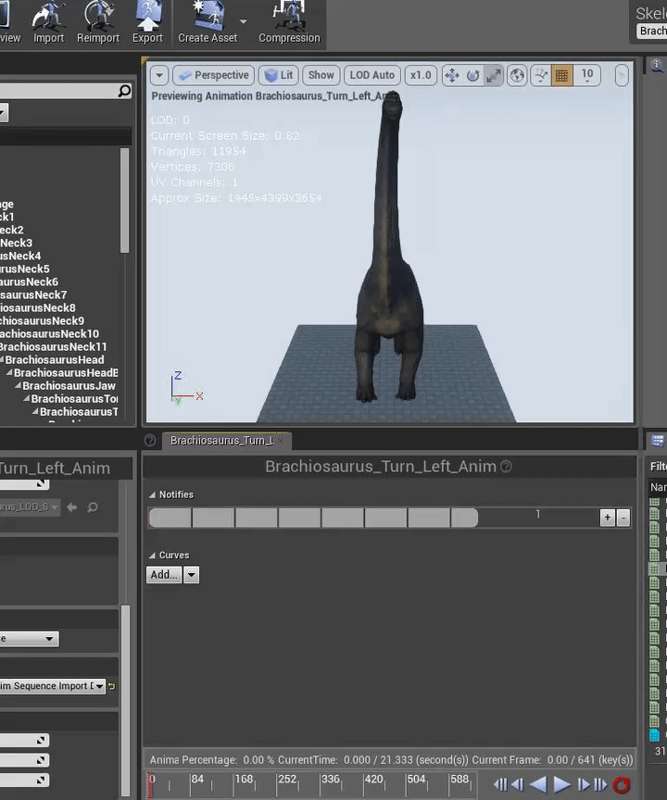Screen dimensions: 667x800
Task: Toggle surface snapping icon in viewport
Action: pyautogui.click(x=540, y=76)
